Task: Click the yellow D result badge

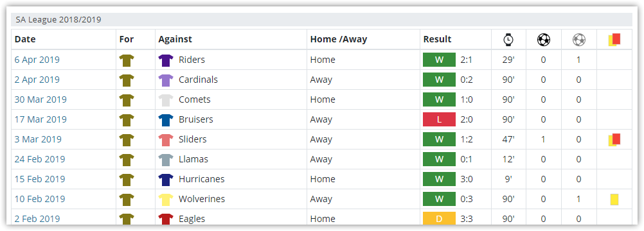Action: pyautogui.click(x=439, y=218)
